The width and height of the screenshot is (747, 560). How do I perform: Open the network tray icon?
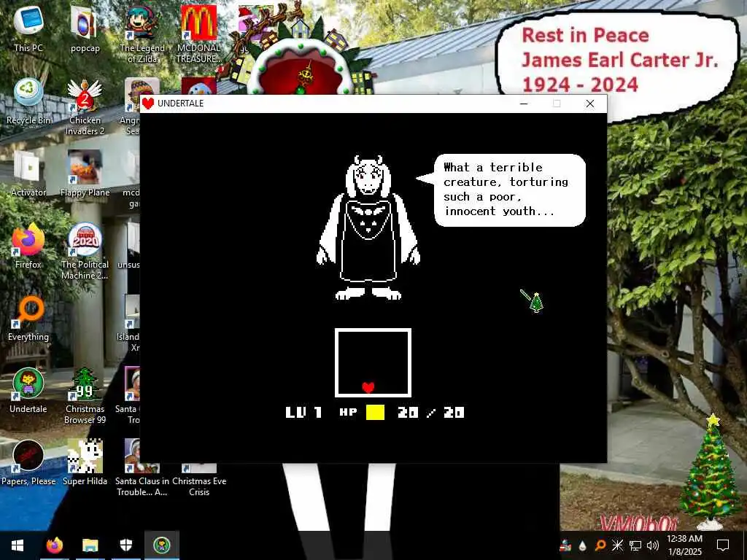635,545
